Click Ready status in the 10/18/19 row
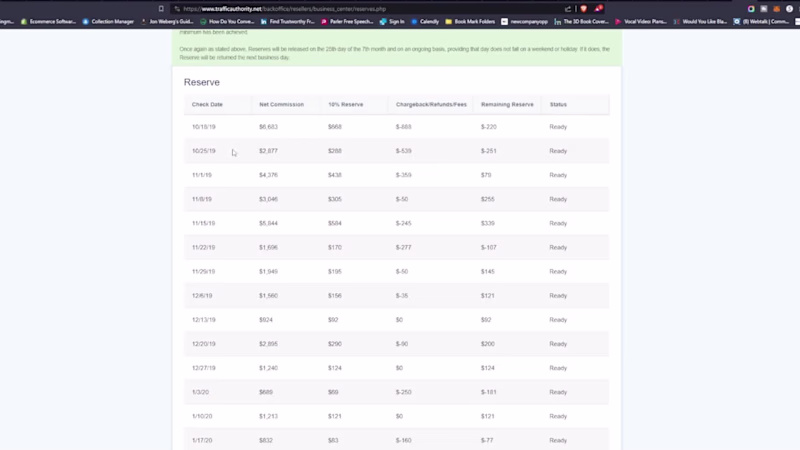The image size is (800, 450). point(558,127)
